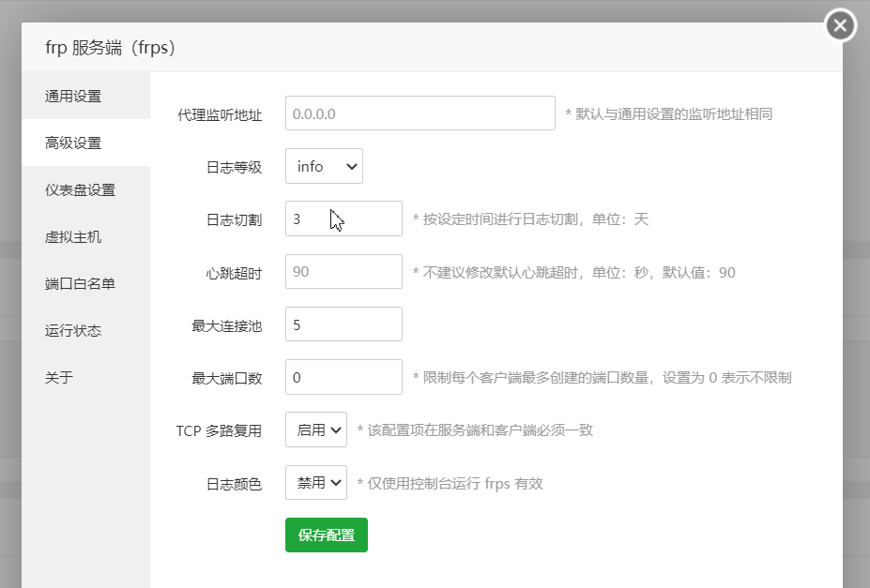Viewport: 870px width, 588px height.
Task: Open the TCP 多路复用 dropdown
Action: 316,430
